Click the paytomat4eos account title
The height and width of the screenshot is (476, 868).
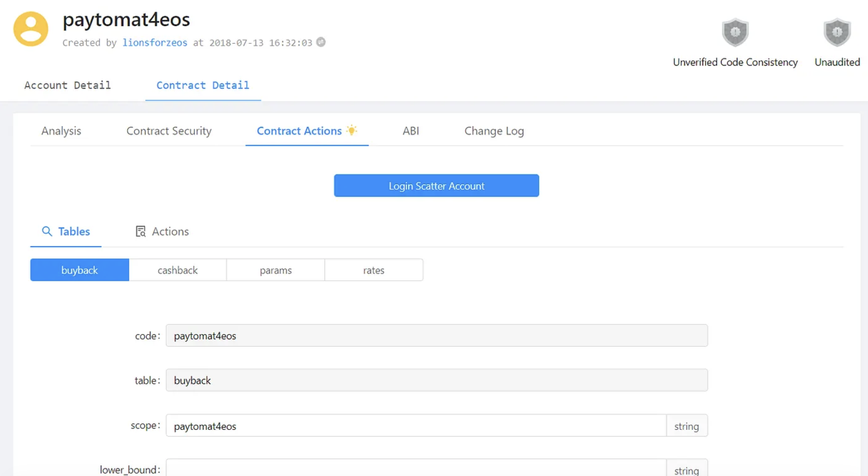pyautogui.click(x=126, y=19)
